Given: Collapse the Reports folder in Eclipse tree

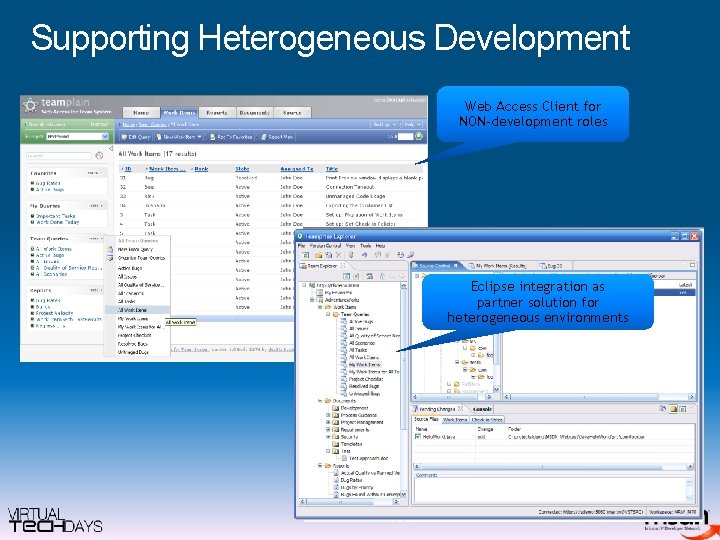Looking at the screenshot, I should 320,466.
